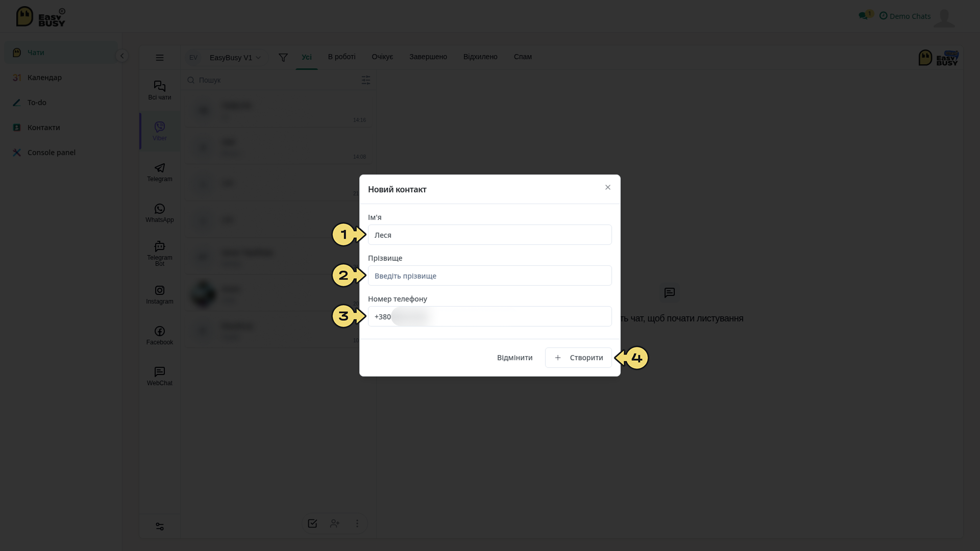The width and height of the screenshot is (980, 551).
Task: Open 'Чати' in the left menu
Action: point(61,53)
